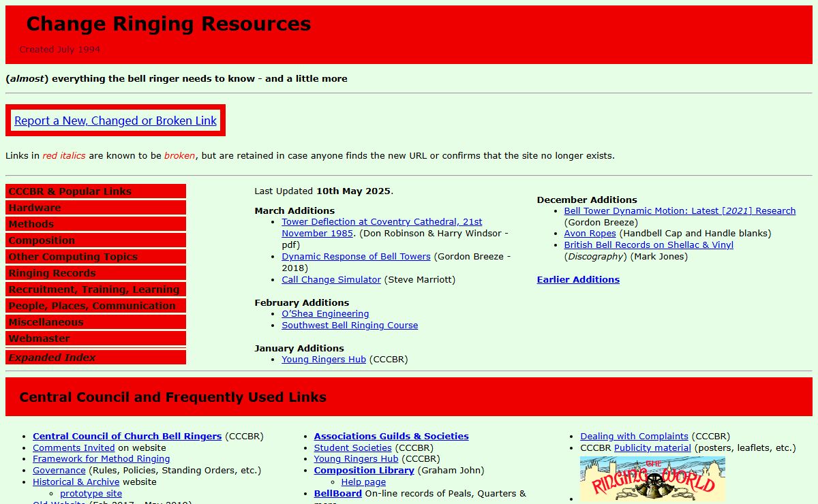
Task: Open CCCBR Publicity material link
Action: coord(652,447)
